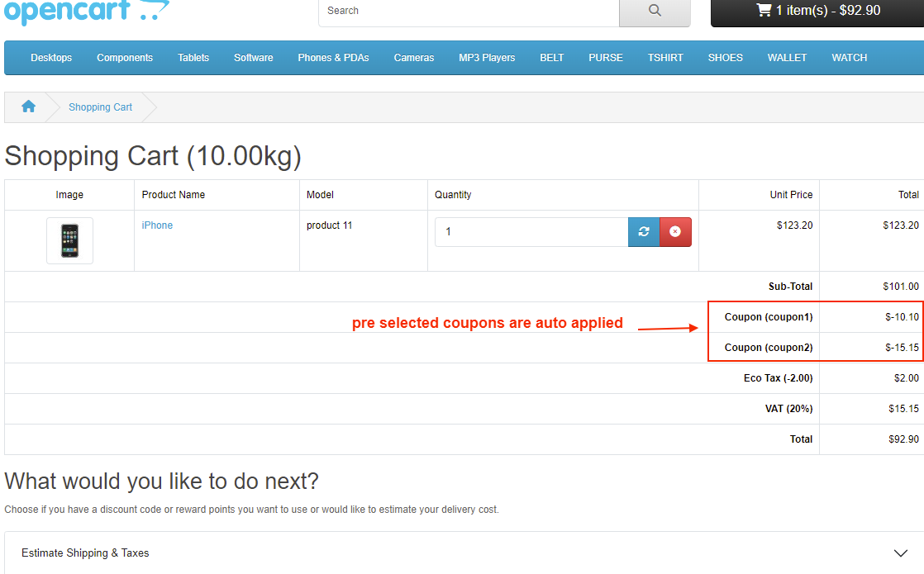Go to Tablets category
The image size is (924, 574).
point(193,58)
